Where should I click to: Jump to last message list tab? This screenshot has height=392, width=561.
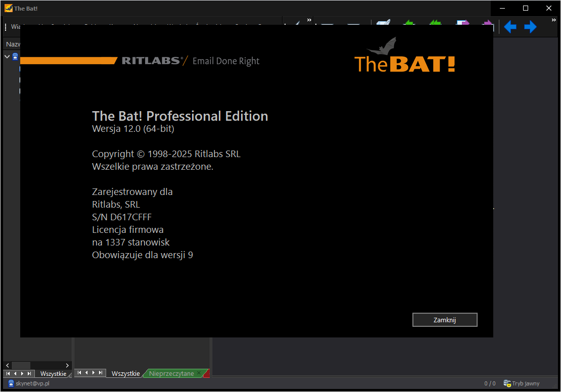[101, 373]
